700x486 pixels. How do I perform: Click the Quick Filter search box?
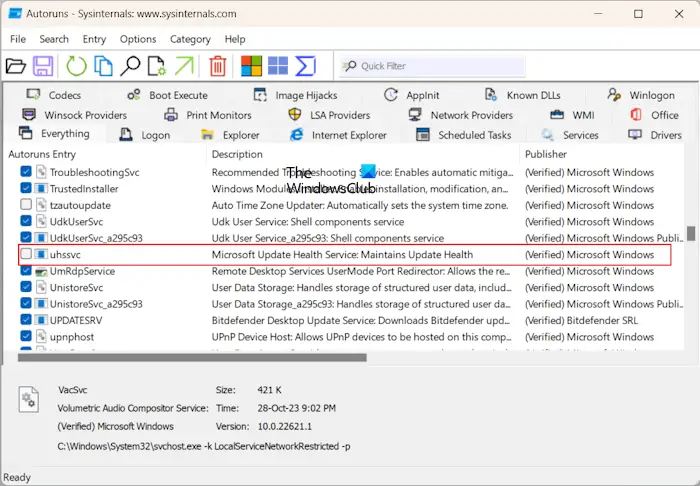(433, 66)
